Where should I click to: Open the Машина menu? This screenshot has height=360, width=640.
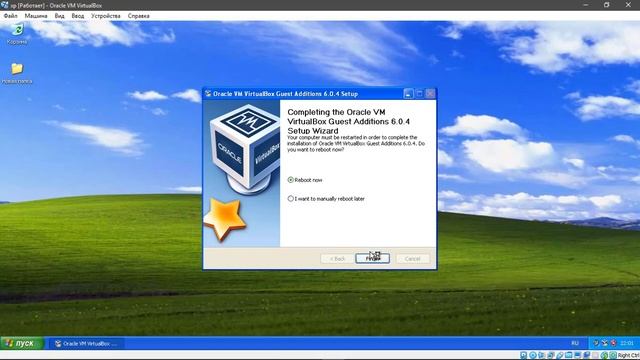tap(36, 16)
